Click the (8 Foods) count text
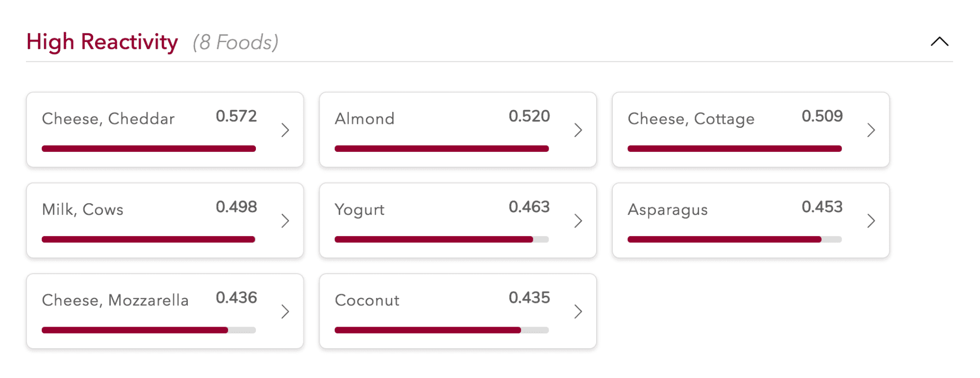 pyautogui.click(x=235, y=43)
